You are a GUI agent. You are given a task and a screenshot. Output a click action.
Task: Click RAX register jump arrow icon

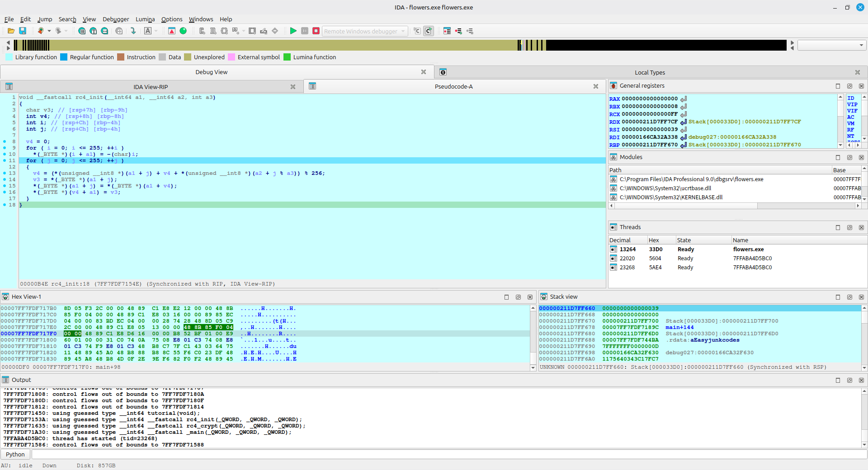click(x=684, y=99)
